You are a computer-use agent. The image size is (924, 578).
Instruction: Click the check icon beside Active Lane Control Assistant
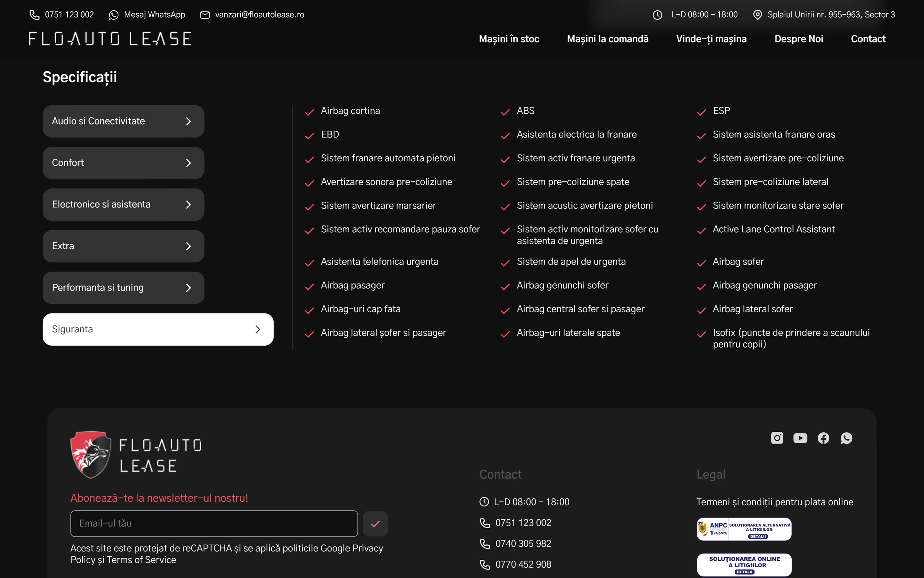tap(701, 231)
